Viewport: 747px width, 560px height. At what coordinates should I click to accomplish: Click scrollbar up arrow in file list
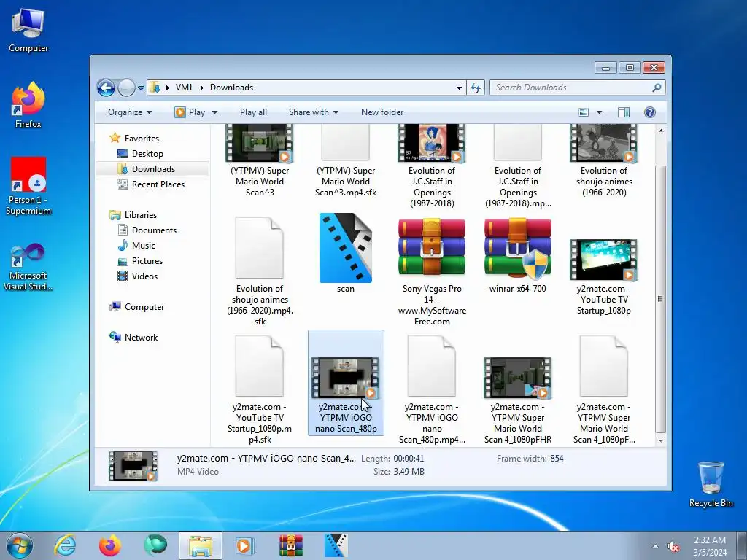click(661, 131)
